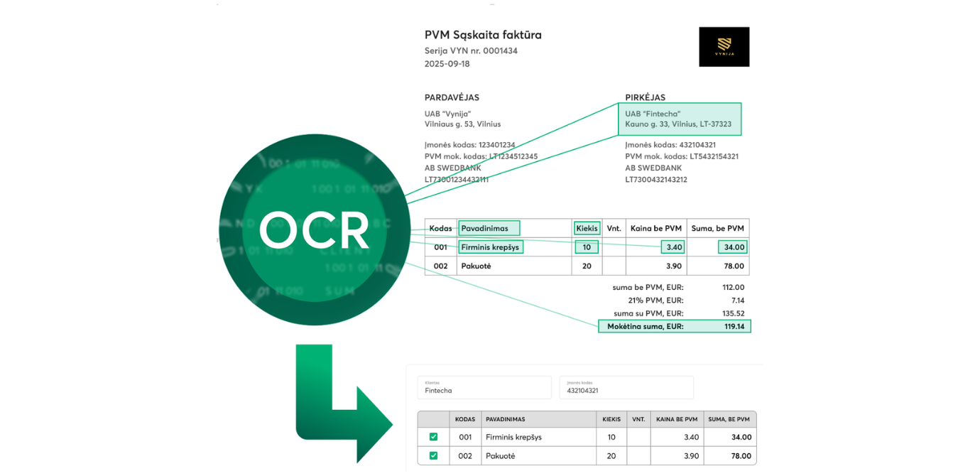980x476 pixels.
Task: Select the Pakuotė name cell in extracted table
Action: pos(501,455)
